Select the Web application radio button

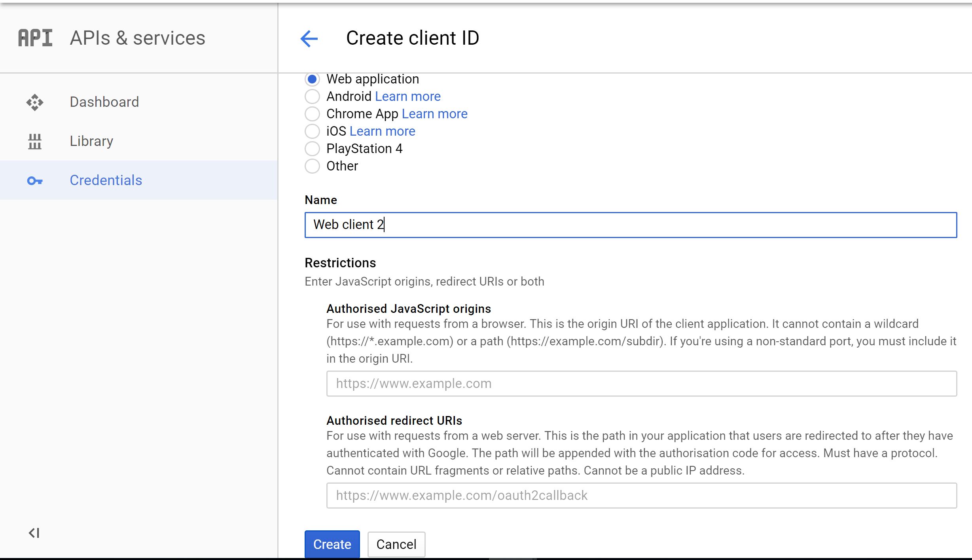pos(312,79)
